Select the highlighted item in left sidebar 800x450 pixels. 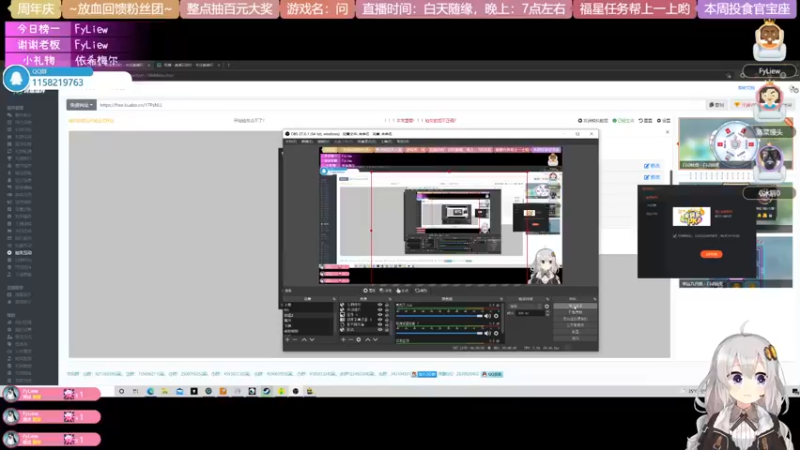point(23,253)
